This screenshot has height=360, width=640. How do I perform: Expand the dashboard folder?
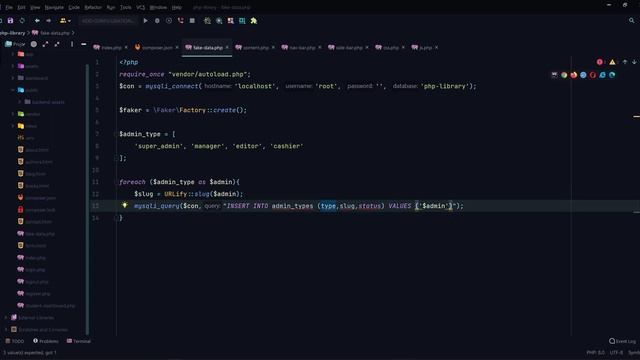click(x=13, y=78)
